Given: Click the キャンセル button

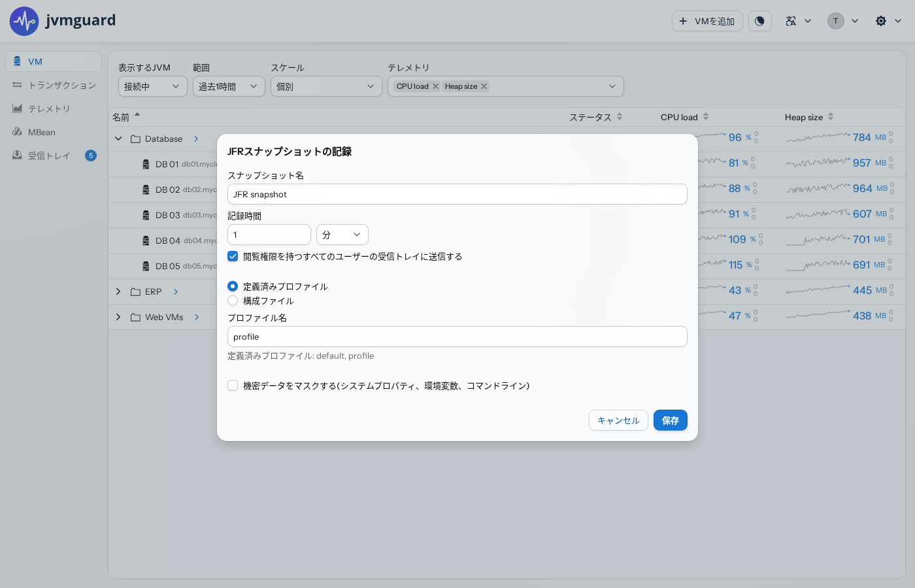Looking at the screenshot, I should (618, 420).
